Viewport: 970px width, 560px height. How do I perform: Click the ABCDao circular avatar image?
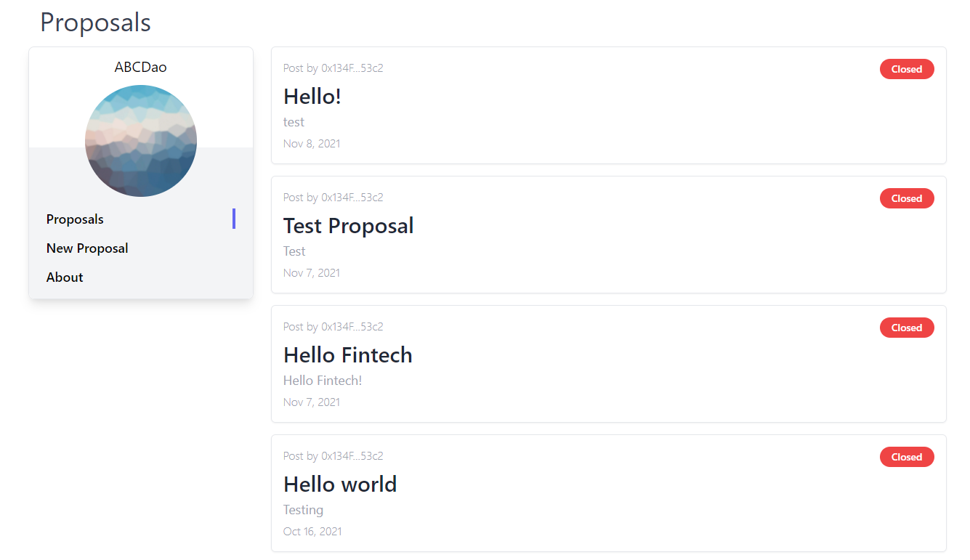(141, 141)
